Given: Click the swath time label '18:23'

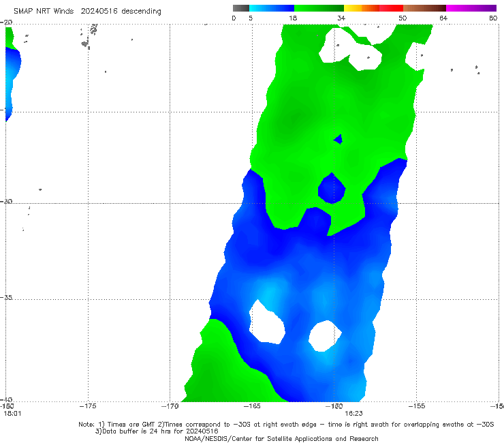Looking at the screenshot, I should 353,414.
